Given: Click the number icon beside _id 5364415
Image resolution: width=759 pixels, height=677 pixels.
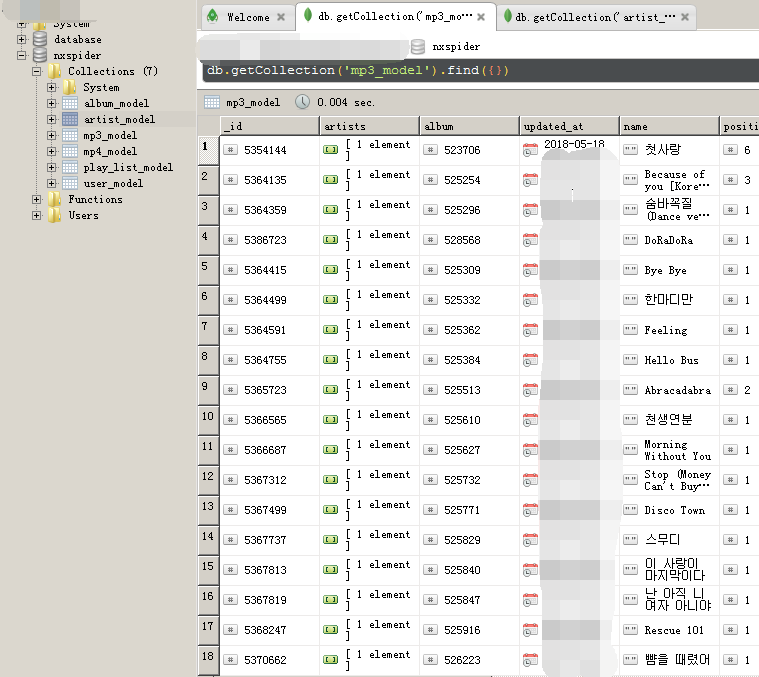Looking at the screenshot, I should click(230, 270).
